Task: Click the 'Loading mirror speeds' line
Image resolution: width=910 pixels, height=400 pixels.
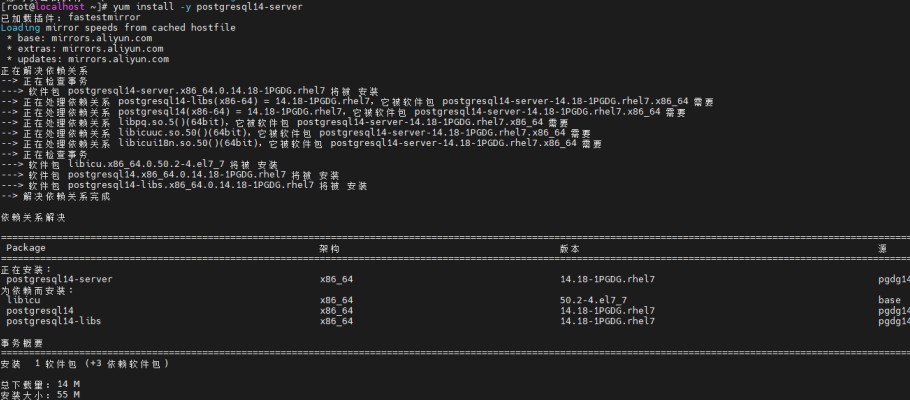Action: coord(118,28)
